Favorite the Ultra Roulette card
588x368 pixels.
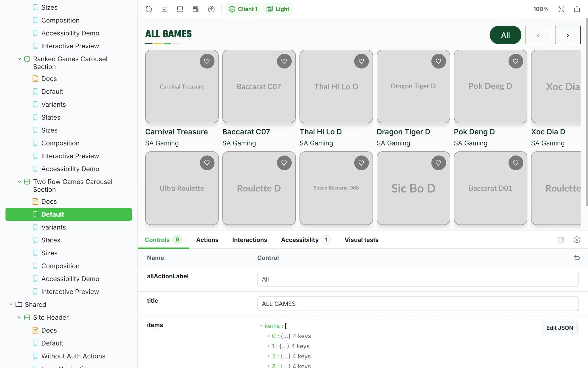pyautogui.click(x=207, y=163)
